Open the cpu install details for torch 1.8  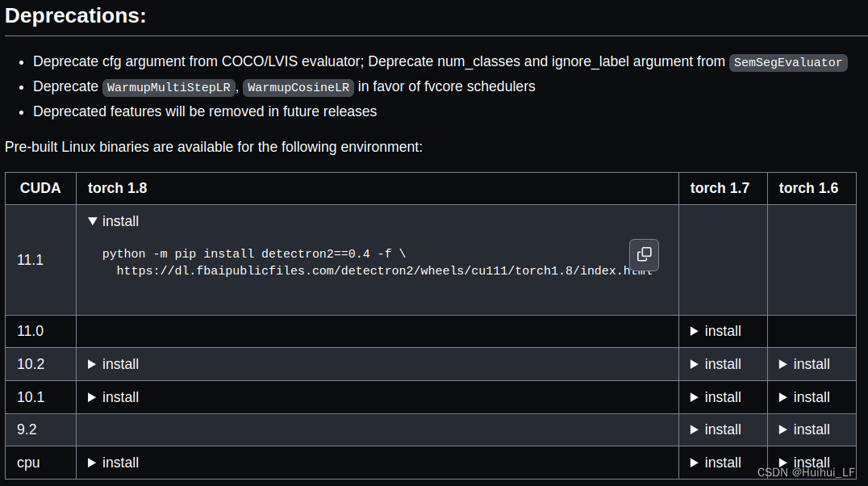[x=113, y=463]
